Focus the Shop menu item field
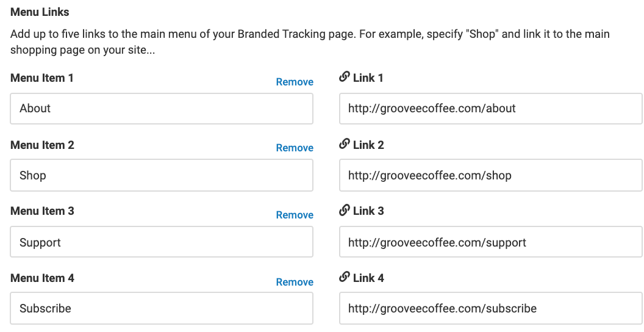This screenshot has width=644, height=332. click(x=162, y=175)
